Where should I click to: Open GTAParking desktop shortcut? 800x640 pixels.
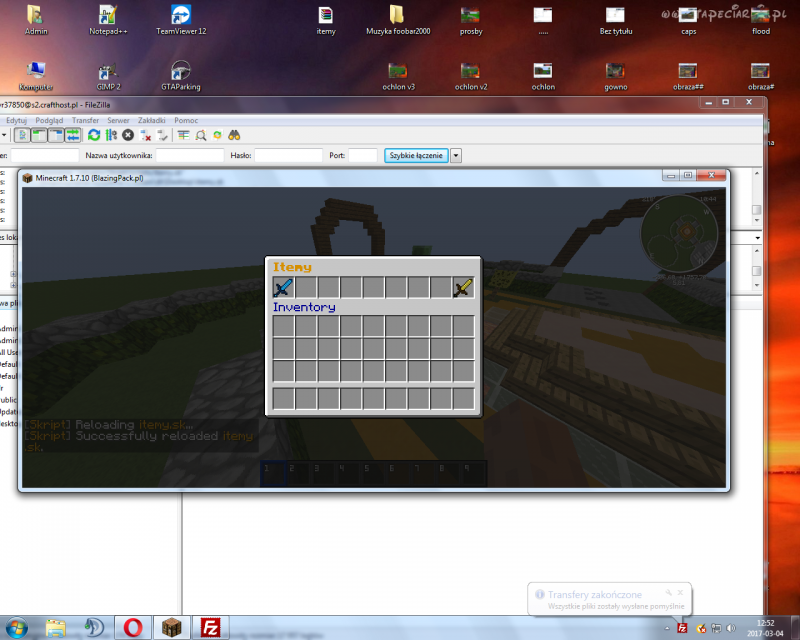pos(181,76)
